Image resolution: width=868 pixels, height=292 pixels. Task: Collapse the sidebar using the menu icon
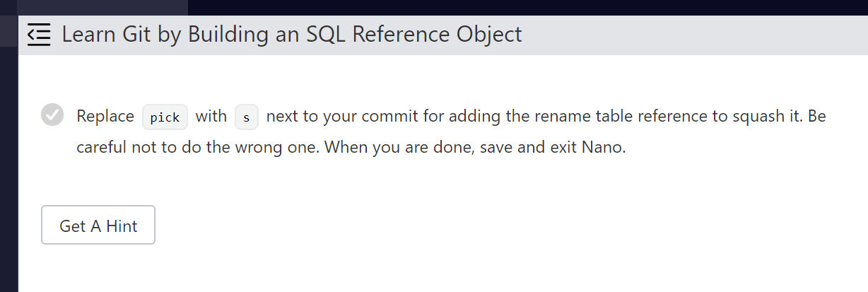[x=39, y=34]
